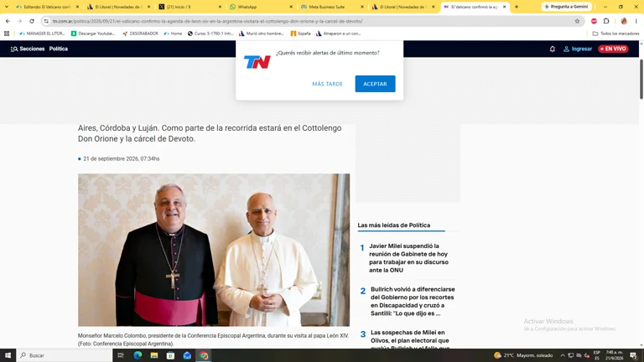Switch to the WhatsApp tab
Viewport: 644px width, 362px height.
tap(262, 7)
